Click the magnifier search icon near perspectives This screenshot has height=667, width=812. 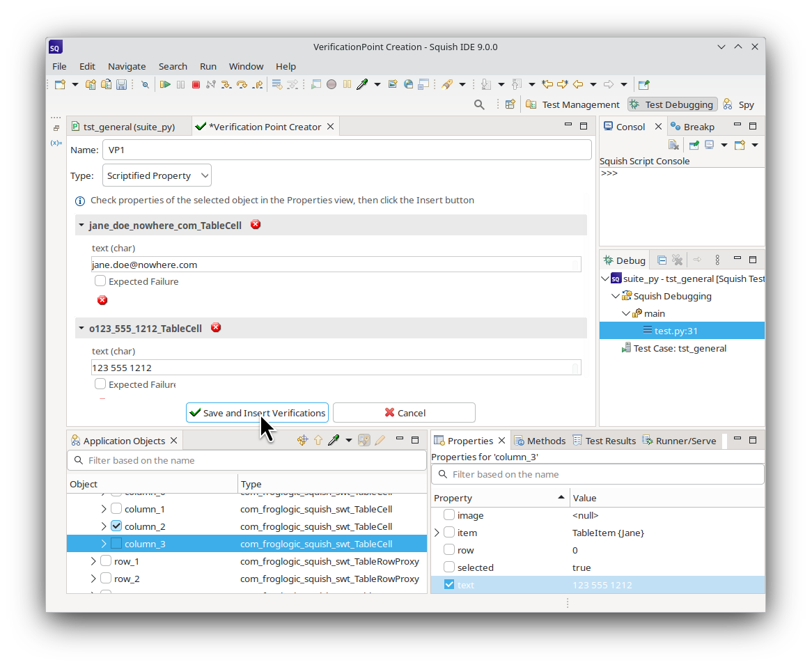tap(479, 104)
